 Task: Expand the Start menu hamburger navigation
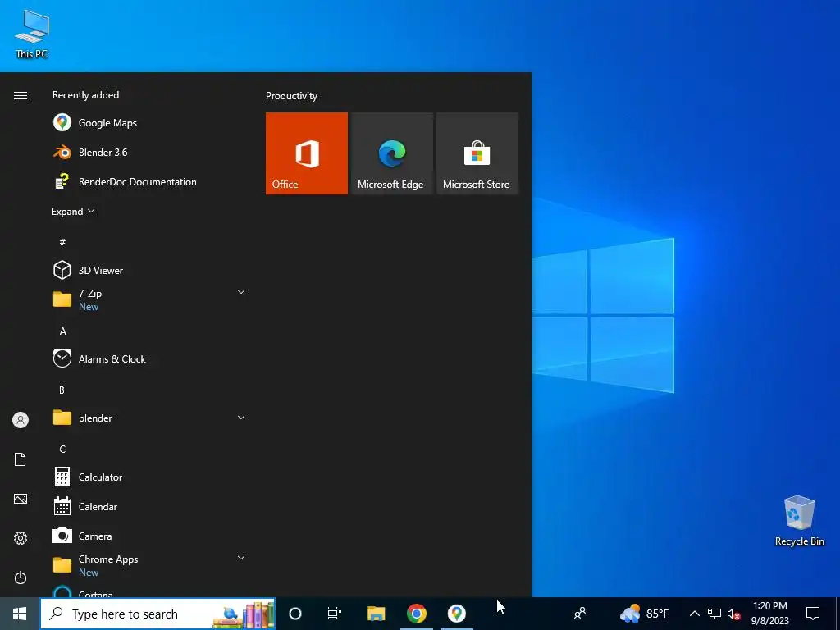[x=21, y=95]
